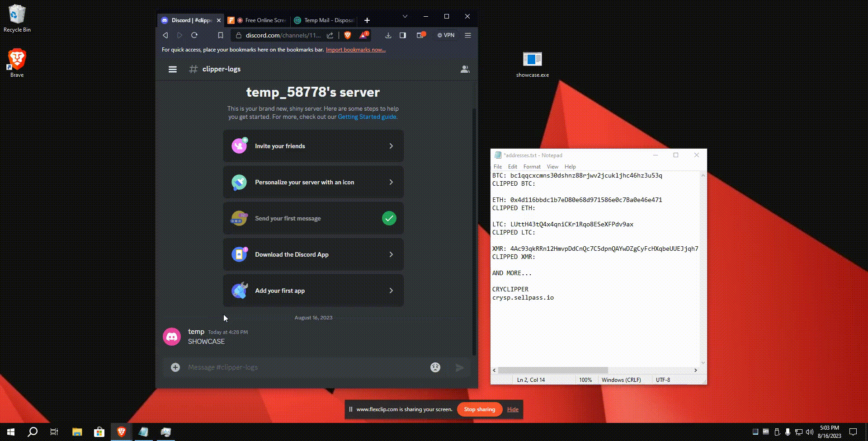Click Notepad horizontal scrollbar thumb
This screenshot has width=868, height=441.
[553, 370]
